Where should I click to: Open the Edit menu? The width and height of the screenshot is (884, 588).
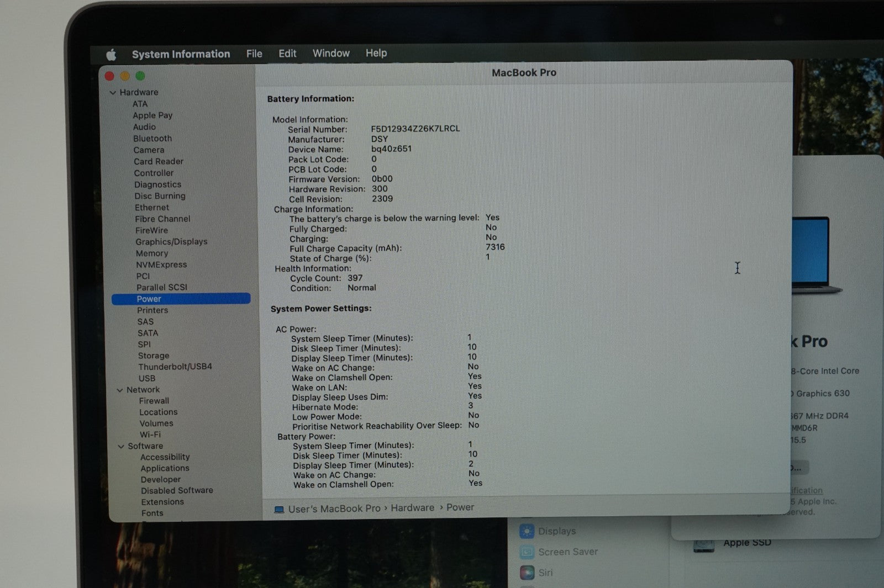click(x=287, y=54)
